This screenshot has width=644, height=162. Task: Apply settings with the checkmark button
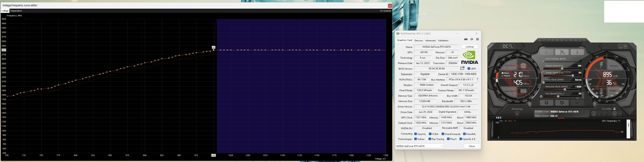tap(577, 103)
